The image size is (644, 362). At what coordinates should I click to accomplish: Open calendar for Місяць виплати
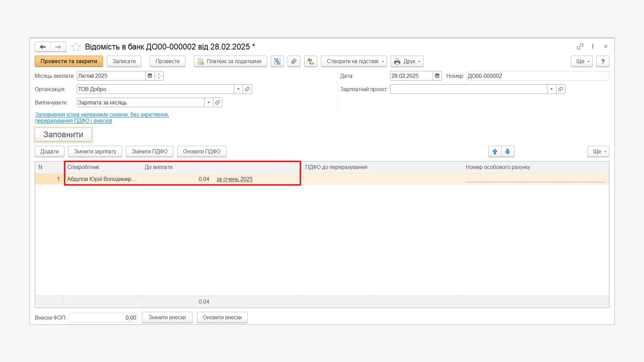pos(150,76)
